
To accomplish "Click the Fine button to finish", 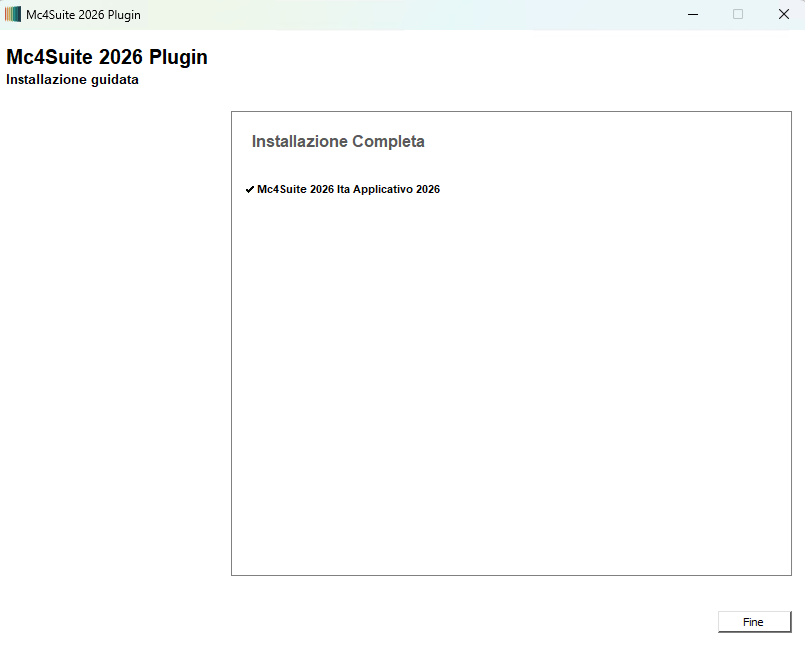I will (754, 622).
